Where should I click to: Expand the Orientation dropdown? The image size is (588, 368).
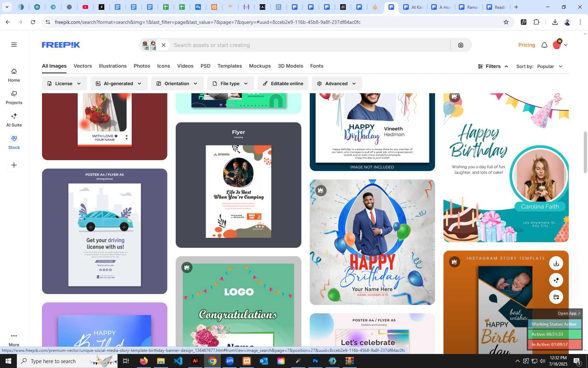click(177, 83)
